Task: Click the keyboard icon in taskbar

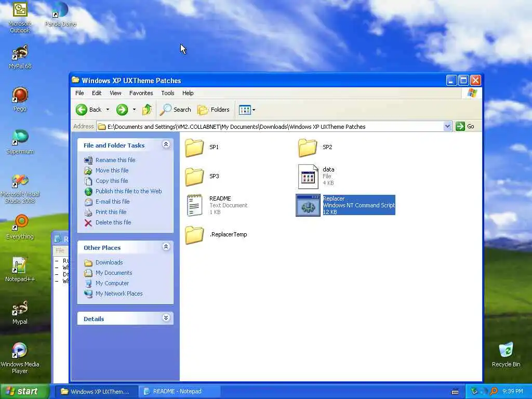Action: (x=455, y=392)
